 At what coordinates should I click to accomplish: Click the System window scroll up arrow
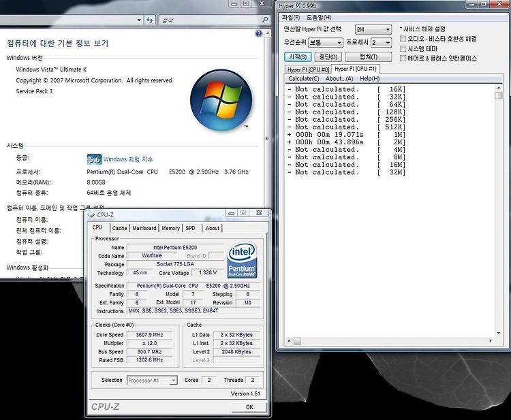pos(267,33)
